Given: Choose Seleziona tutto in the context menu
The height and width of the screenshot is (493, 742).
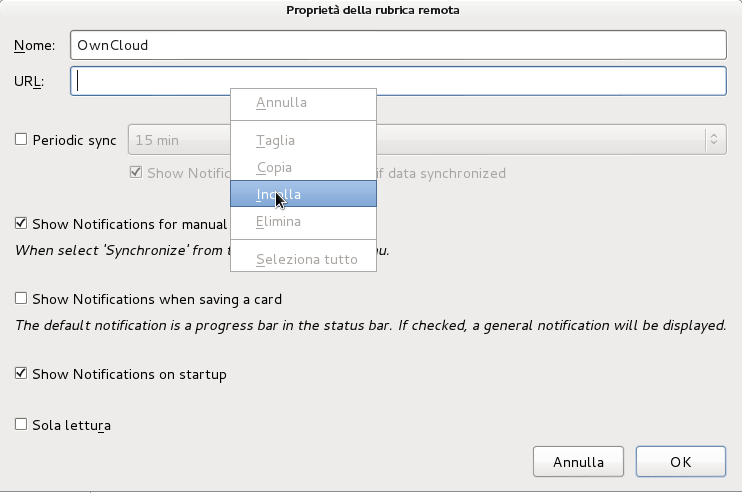Looking at the screenshot, I should point(306,259).
